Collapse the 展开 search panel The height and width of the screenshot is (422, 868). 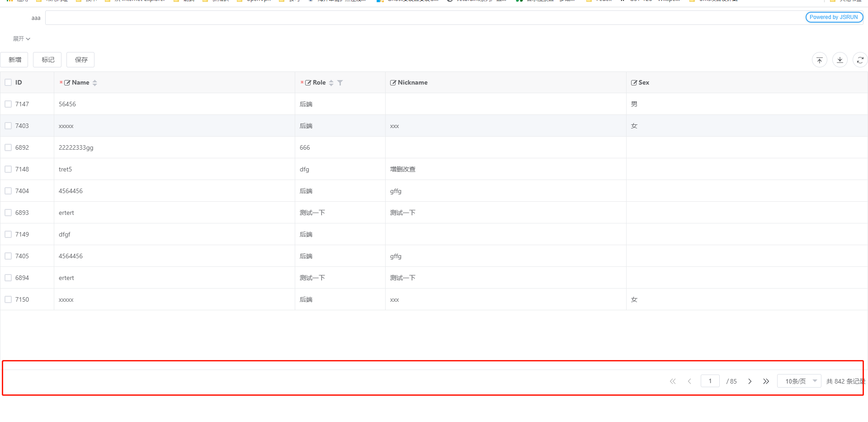tap(21, 39)
